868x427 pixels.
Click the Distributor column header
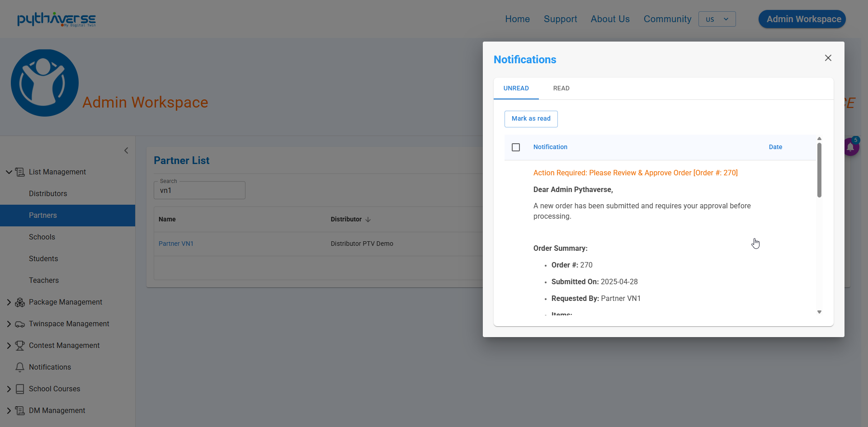click(346, 220)
